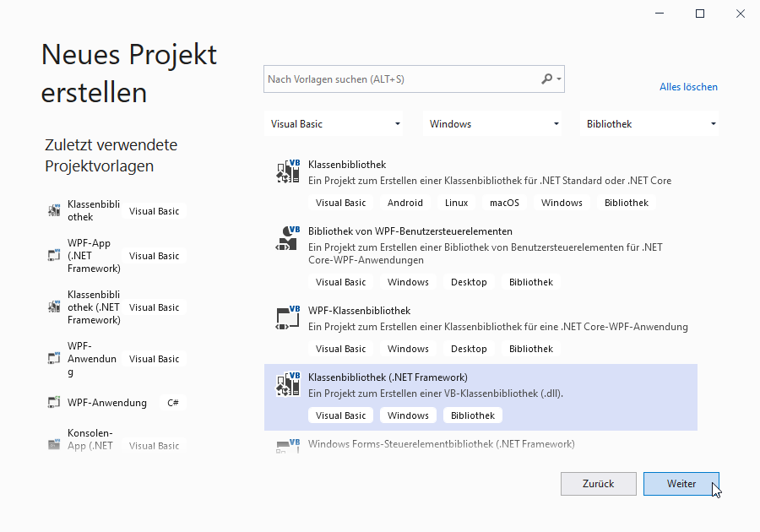Click the Weiter button
The image size is (760, 532).
click(681, 483)
